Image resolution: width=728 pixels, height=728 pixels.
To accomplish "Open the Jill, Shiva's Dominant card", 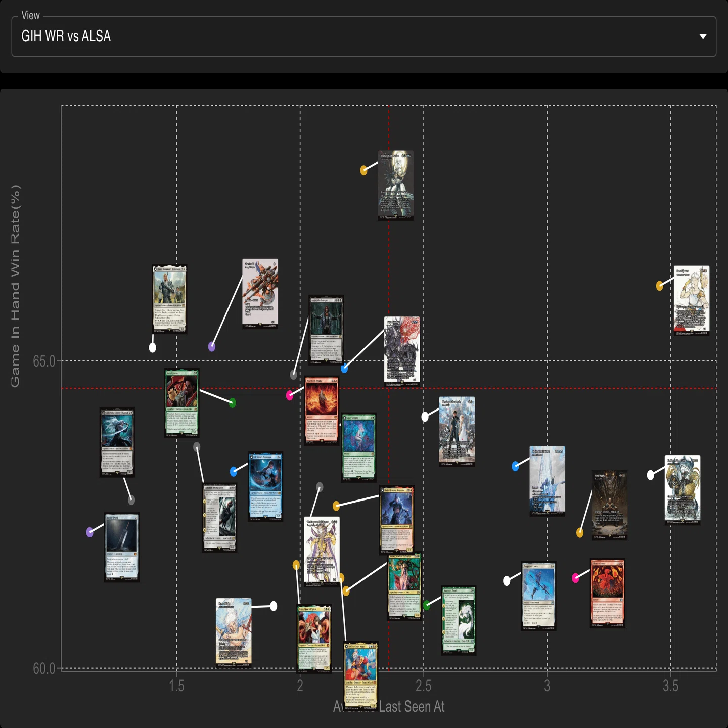I will 266,486.
